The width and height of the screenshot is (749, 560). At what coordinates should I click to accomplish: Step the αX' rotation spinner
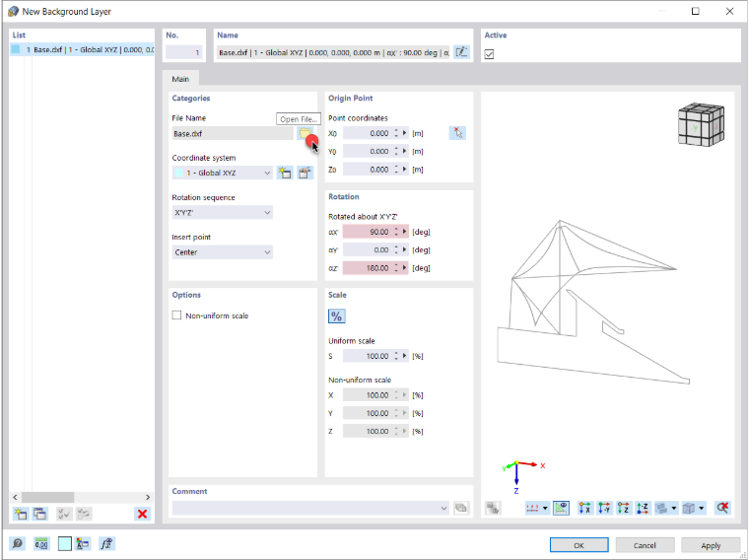click(x=396, y=232)
